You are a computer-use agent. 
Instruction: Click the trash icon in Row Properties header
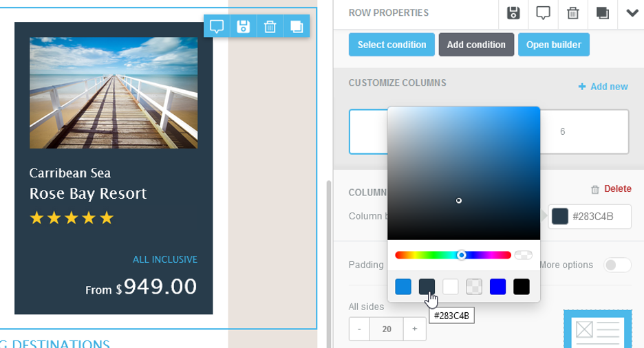573,13
